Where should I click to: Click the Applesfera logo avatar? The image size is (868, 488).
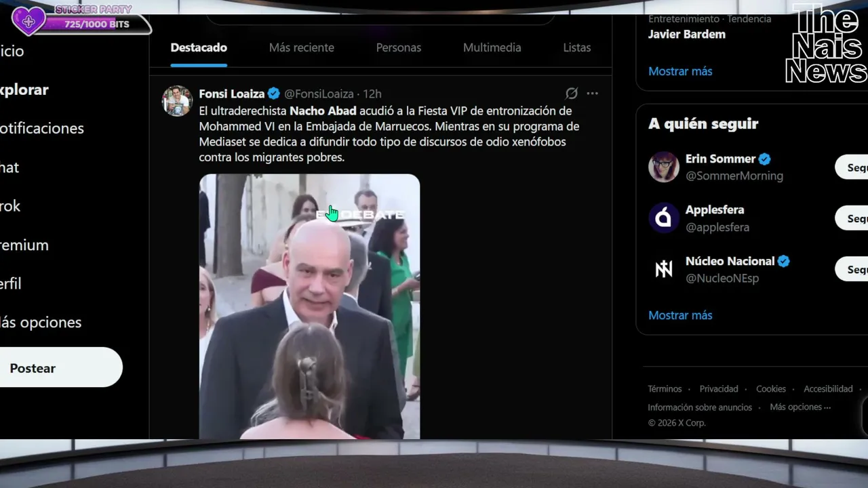coord(664,218)
